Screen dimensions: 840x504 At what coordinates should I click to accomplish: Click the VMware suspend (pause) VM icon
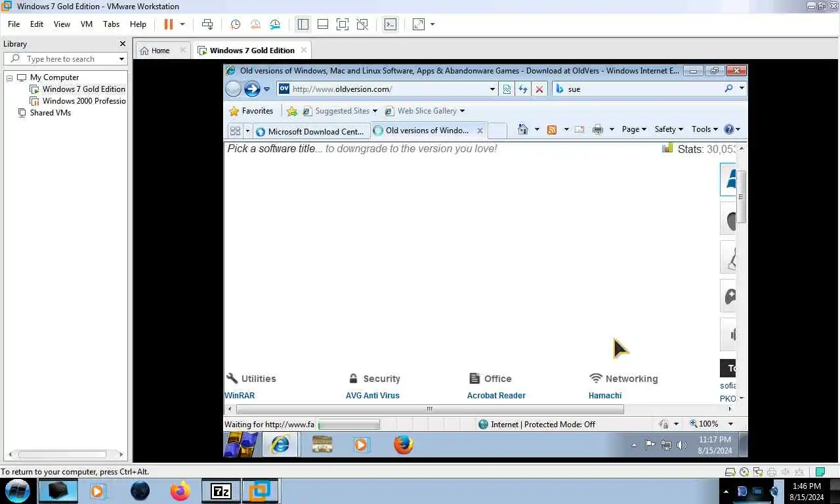[169, 24]
